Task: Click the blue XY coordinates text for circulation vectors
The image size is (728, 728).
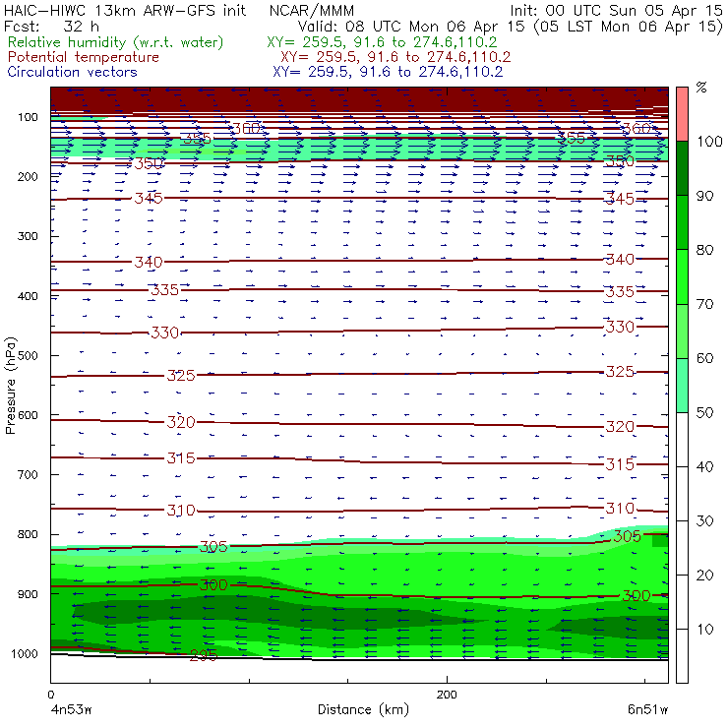Action: [388, 72]
